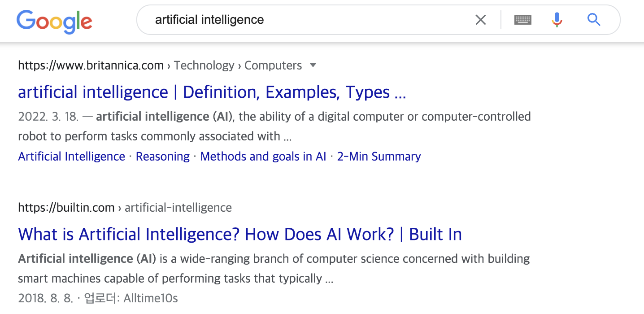
Task: Click the Technology › Computers breadcrumb text
Action: (238, 65)
